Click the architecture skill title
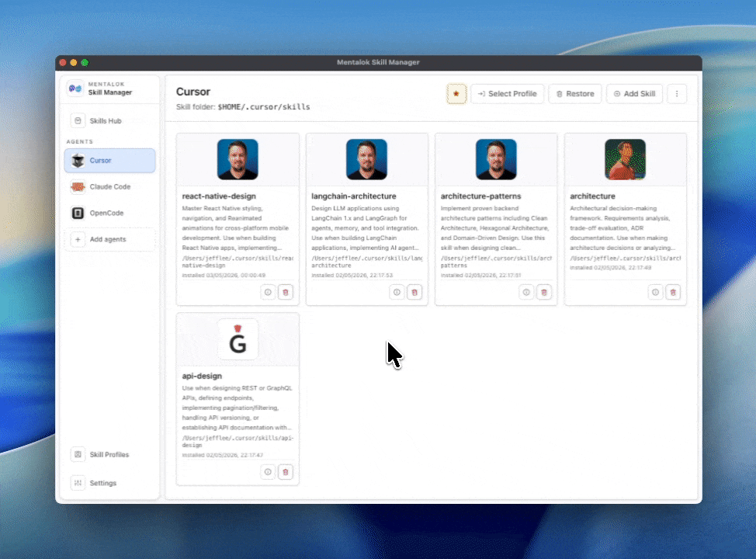Image resolution: width=756 pixels, height=559 pixels. click(x=592, y=196)
